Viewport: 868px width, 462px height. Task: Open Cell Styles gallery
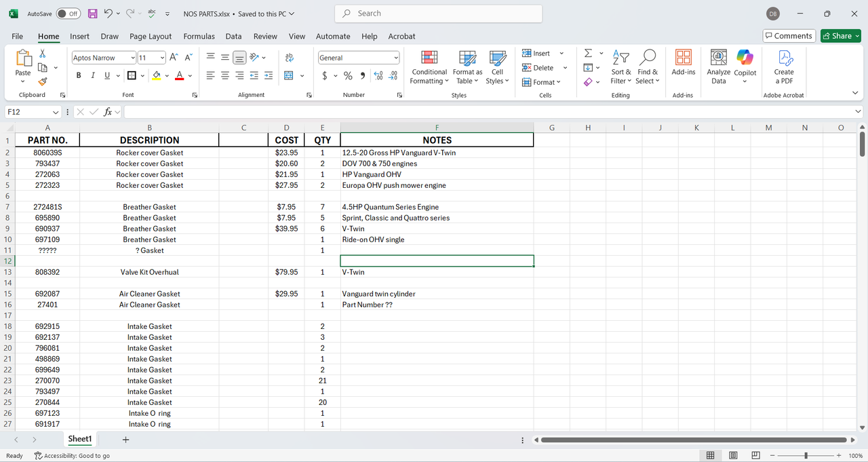point(498,67)
